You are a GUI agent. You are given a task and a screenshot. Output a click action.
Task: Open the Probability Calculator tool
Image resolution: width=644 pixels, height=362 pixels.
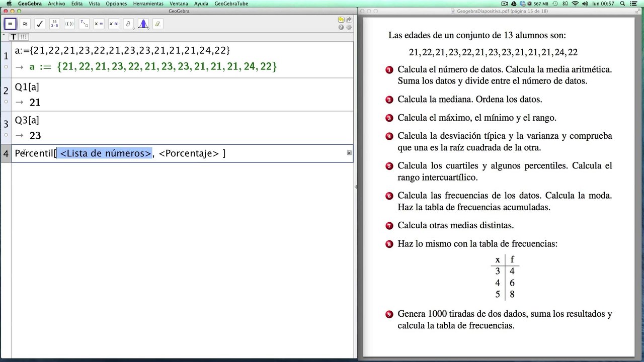coord(143,24)
